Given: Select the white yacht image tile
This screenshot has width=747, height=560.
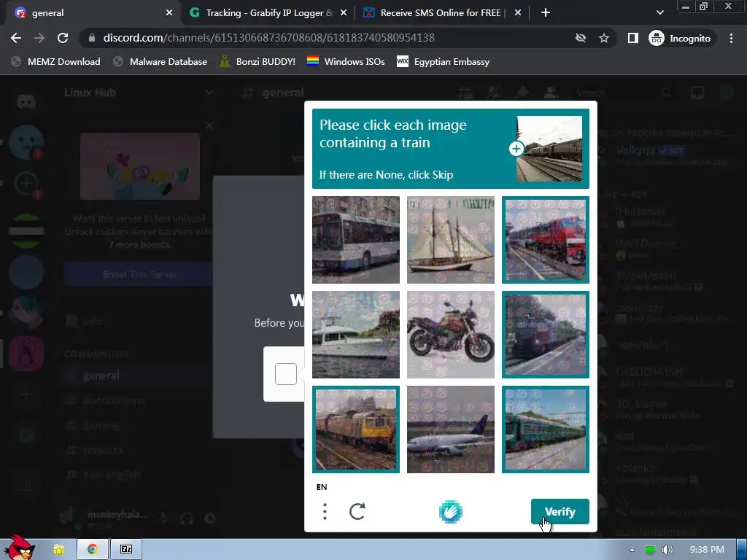Looking at the screenshot, I should (356, 334).
